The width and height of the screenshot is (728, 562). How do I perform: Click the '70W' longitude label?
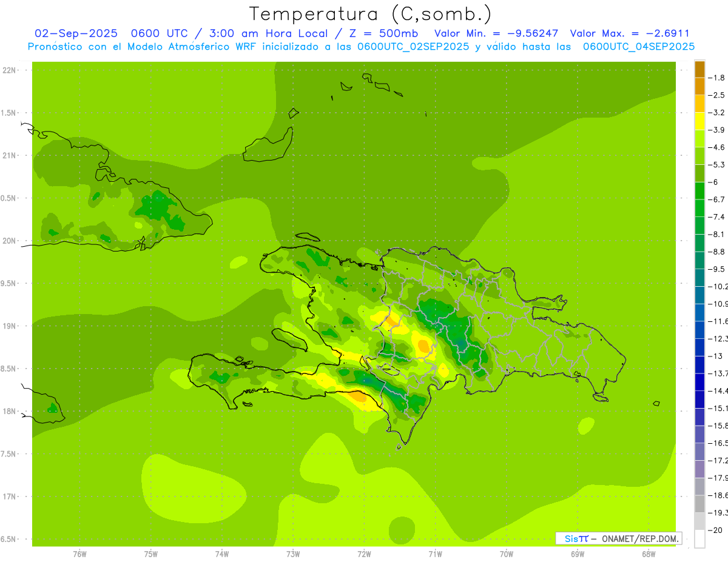pos(507,554)
